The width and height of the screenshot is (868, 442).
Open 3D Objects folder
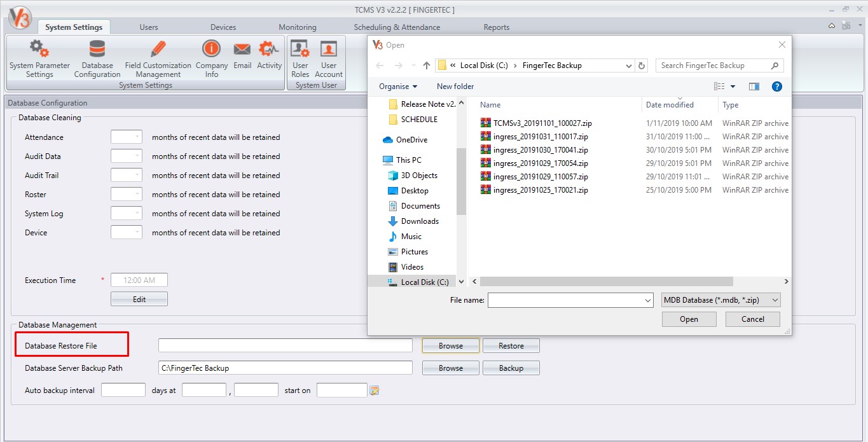[x=412, y=176]
